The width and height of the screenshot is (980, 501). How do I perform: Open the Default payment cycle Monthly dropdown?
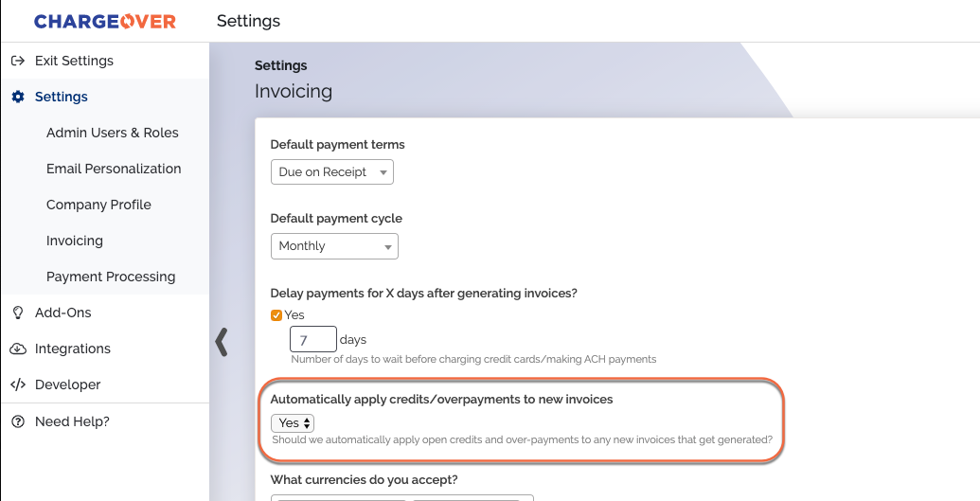pos(334,246)
